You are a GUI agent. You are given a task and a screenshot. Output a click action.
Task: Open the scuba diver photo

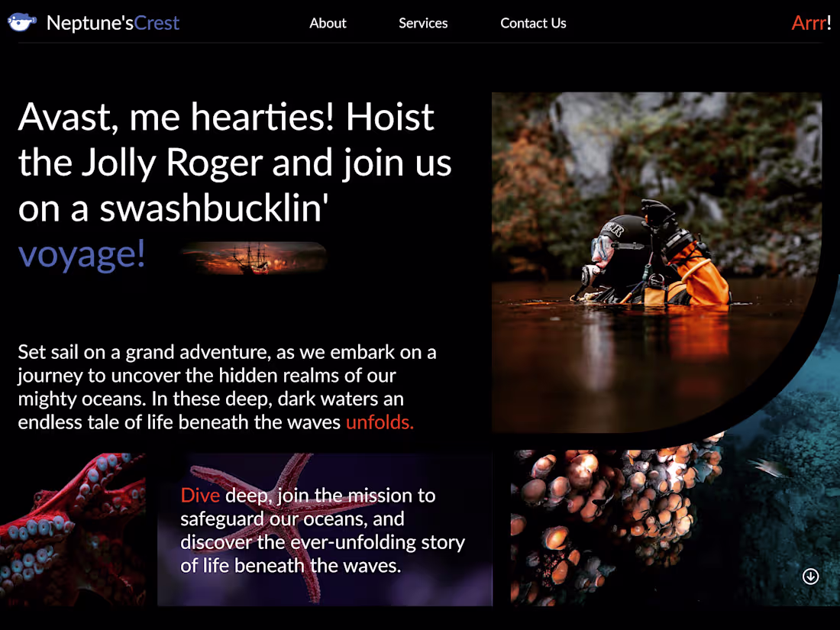tap(657, 262)
